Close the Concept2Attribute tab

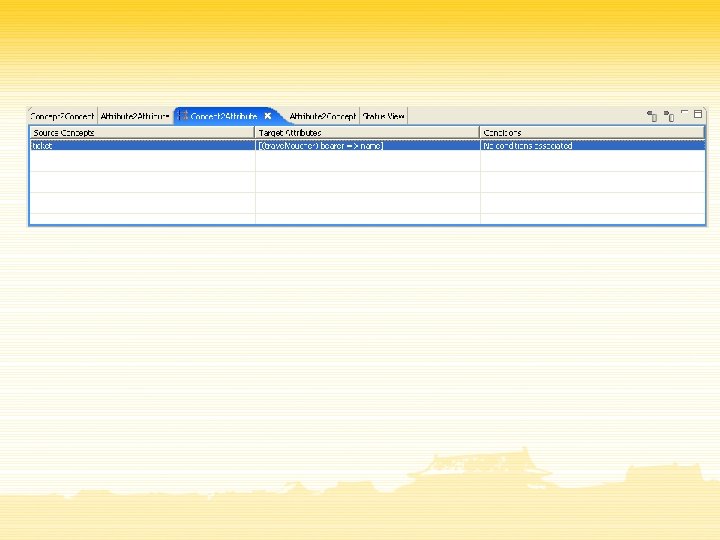click(x=268, y=116)
